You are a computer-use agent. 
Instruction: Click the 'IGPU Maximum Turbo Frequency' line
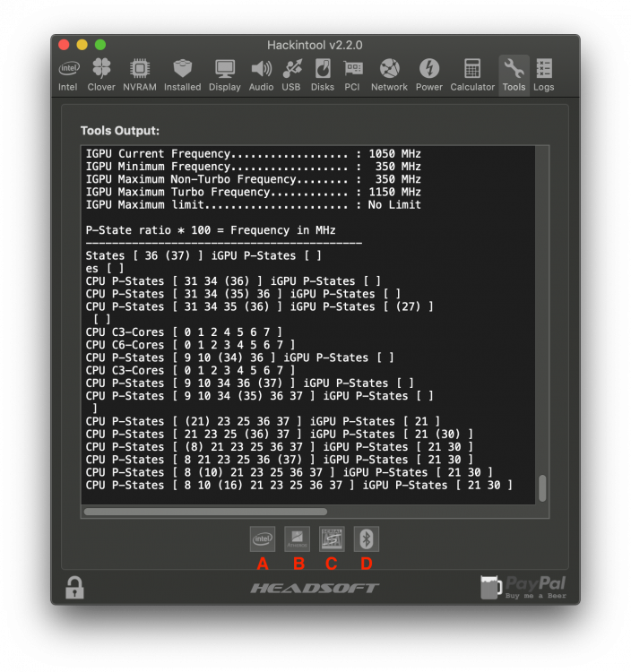[x=254, y=192]
